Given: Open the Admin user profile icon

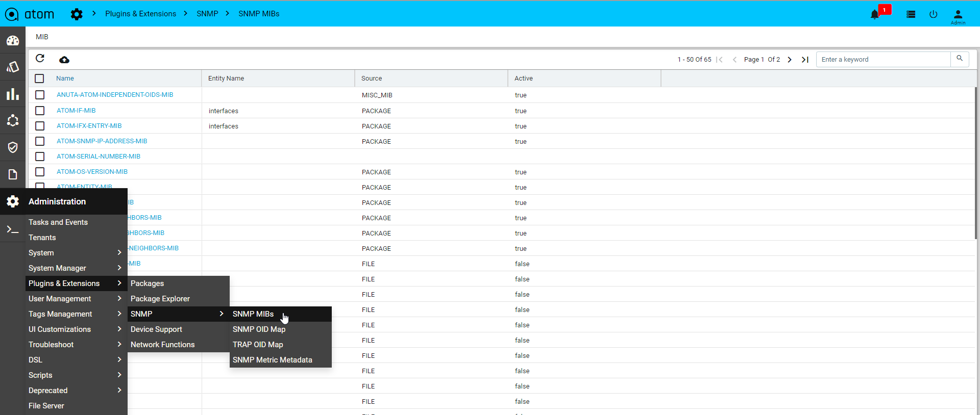Looking at the screenshot, I should coord(958,17).
